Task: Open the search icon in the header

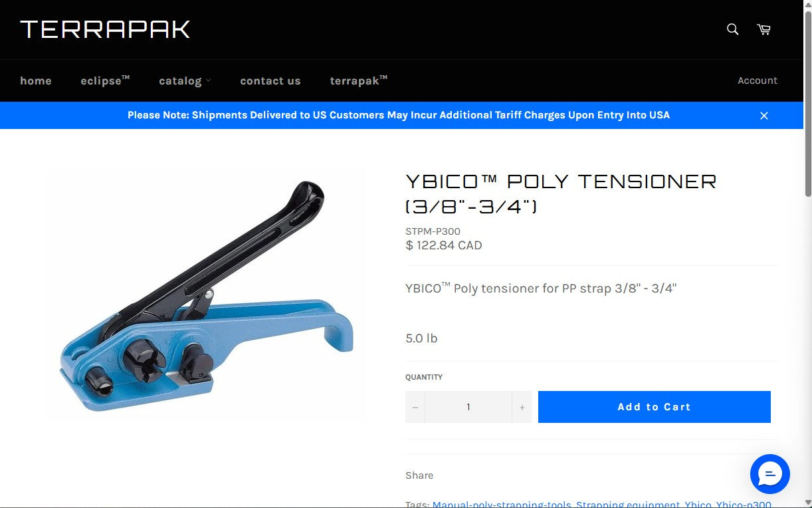Action: [x=732, y=29]
